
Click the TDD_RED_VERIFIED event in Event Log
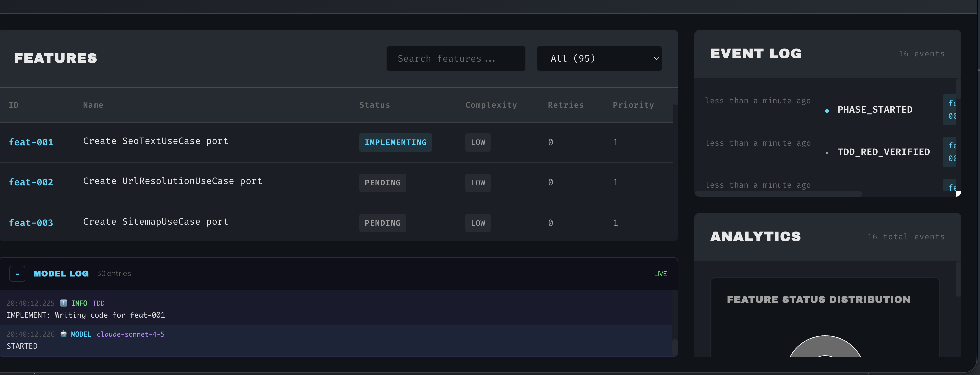883,152
